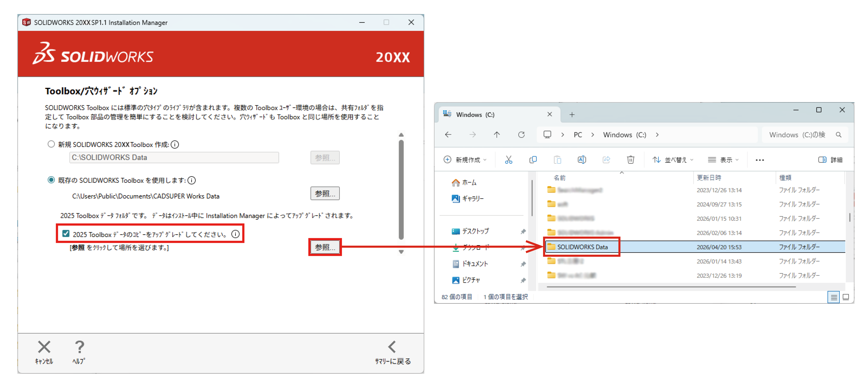Toggle upgrade copy of 2025 Toolbox data checkbox

pyautogui.click(x=66, y=233)
